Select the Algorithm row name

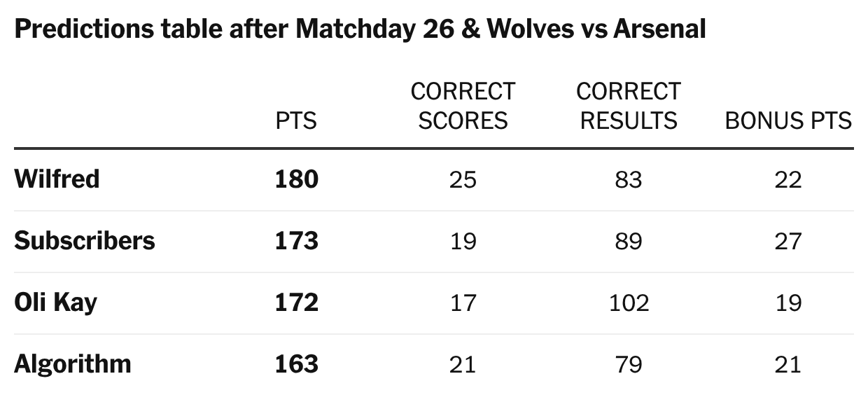pyautogui.click(x=73, y=364)
